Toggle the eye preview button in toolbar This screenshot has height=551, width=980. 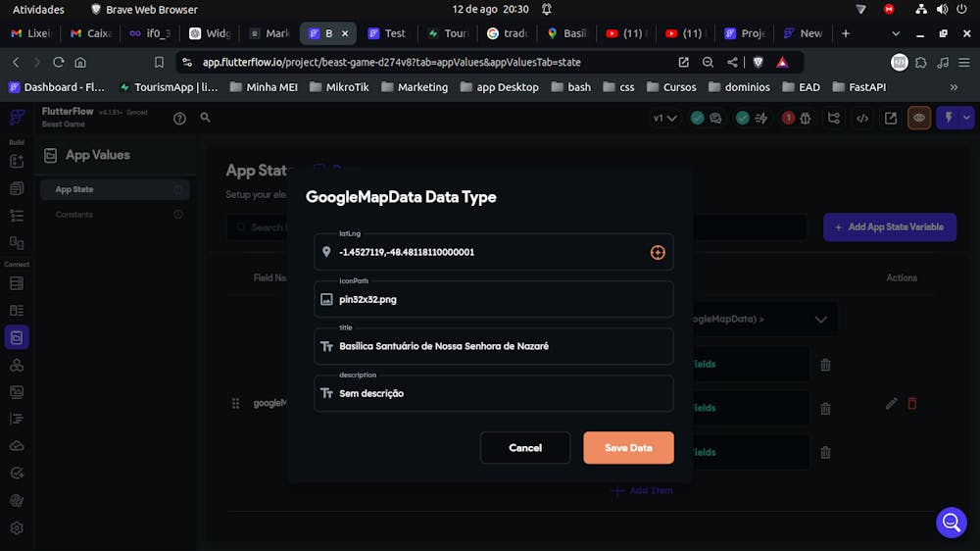(x=919, y=119)
